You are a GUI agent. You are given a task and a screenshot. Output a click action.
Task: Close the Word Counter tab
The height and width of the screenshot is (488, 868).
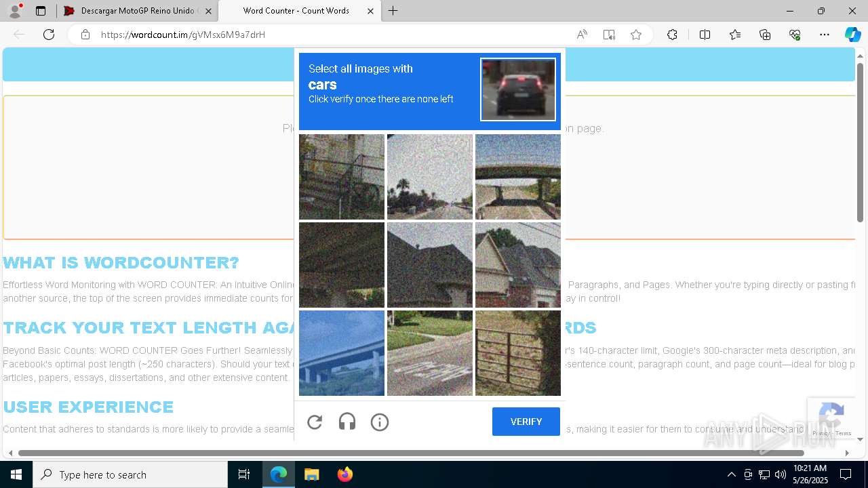pyautogui.click(x=370, y=11)
